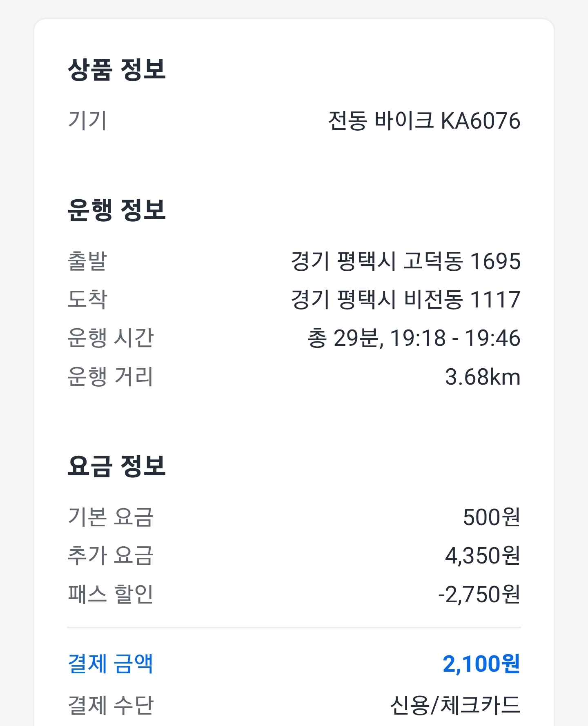Click the 운행 시간 label
The image size is (588, 726).
[110, 338]
